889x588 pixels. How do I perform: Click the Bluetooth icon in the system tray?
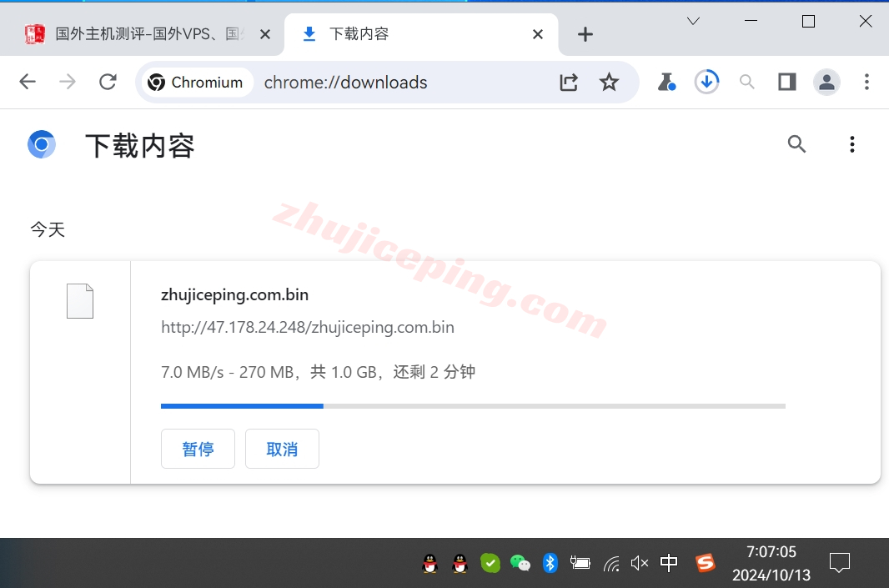point(550,563)
